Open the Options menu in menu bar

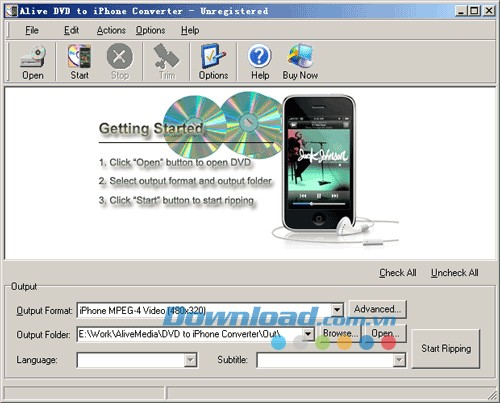click(150, 30)
